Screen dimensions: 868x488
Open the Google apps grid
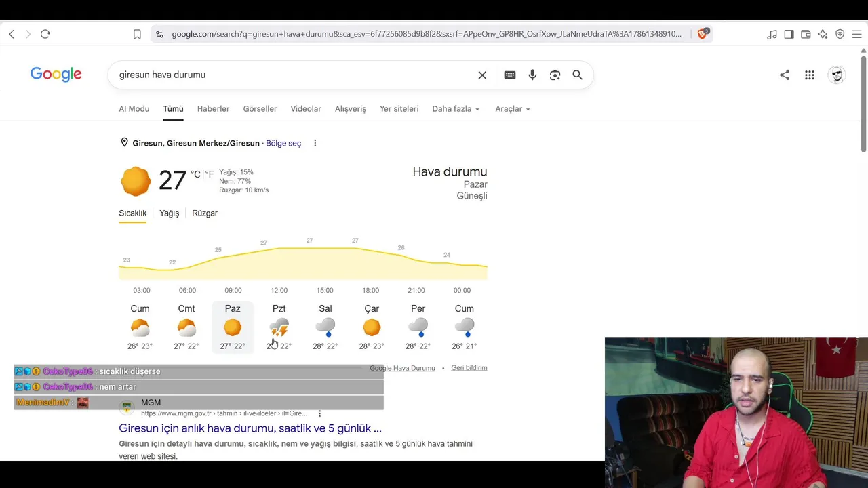tap(810, 75)
